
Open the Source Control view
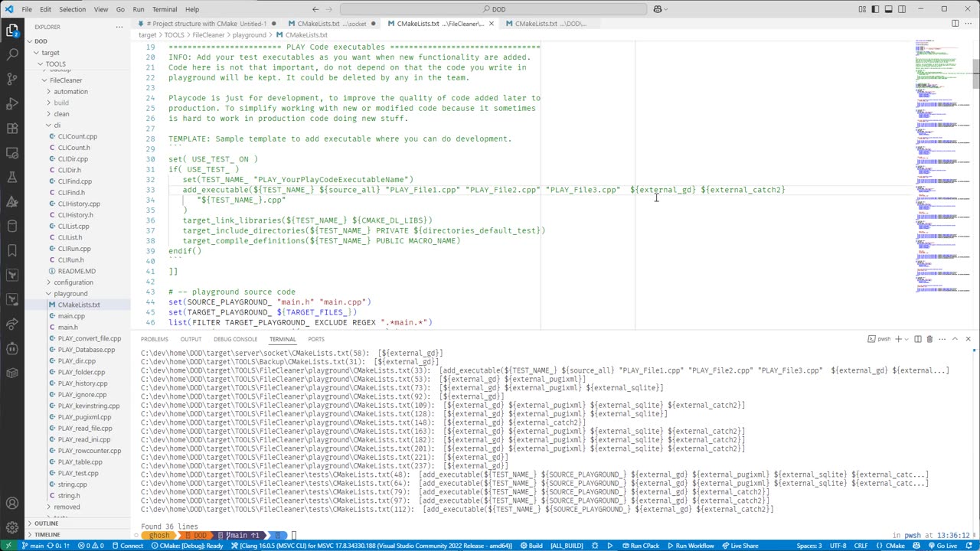tap(12, 80)
